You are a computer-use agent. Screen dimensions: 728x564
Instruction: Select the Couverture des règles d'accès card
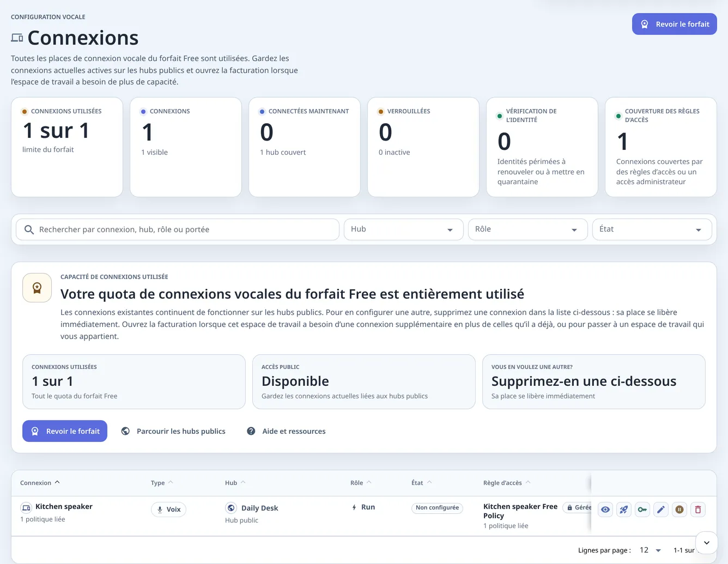[661, 147]
